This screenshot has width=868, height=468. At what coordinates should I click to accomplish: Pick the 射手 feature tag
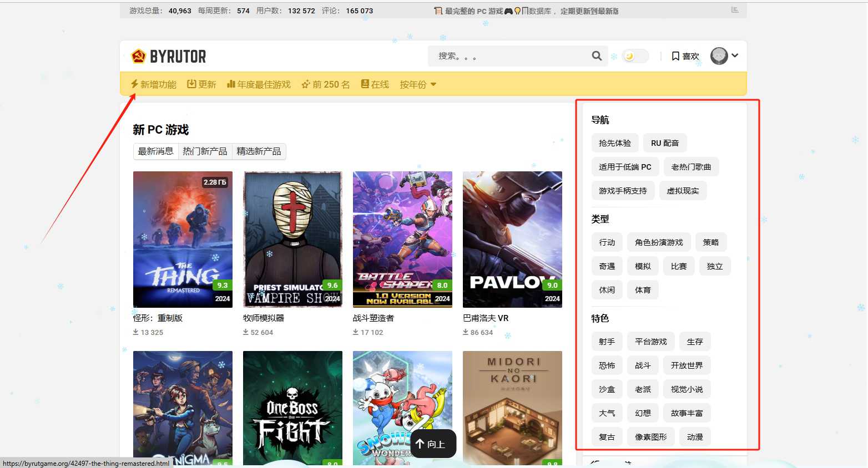(607, 342)
